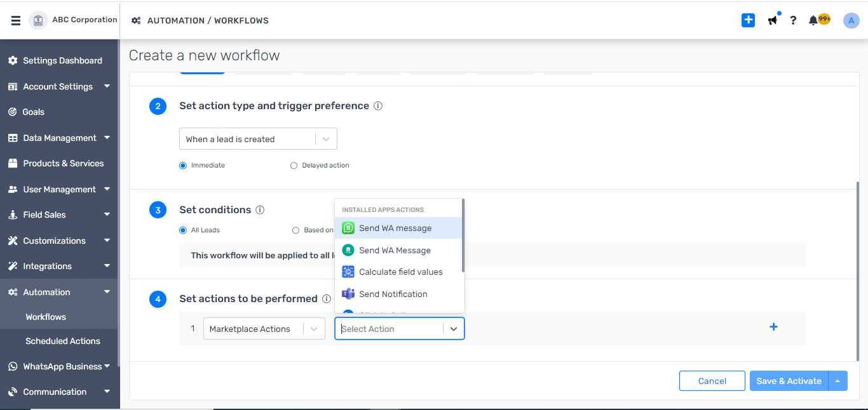Viewport: 868px width, 410px height.
Task: Expand the Customizations submenu arrow
Action: 107,241
